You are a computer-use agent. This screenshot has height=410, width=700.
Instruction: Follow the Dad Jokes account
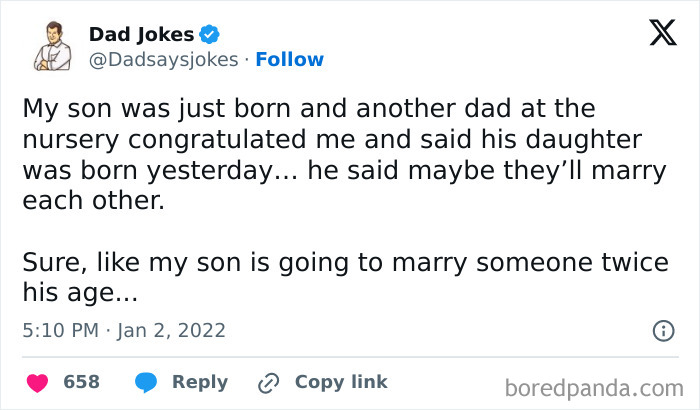click(x=290, y=60)
